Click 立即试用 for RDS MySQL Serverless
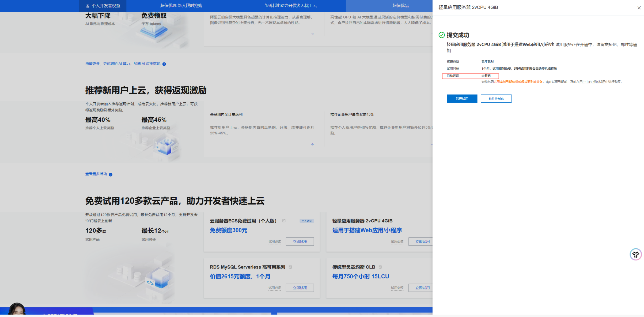Screen dimensions: 644x317 pos(300,288)
